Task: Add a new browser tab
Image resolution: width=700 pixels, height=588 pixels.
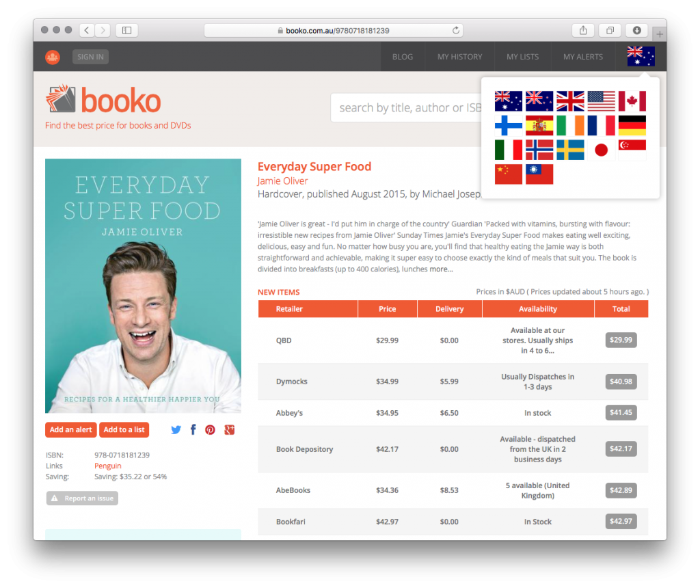Action: coord(660,34)
